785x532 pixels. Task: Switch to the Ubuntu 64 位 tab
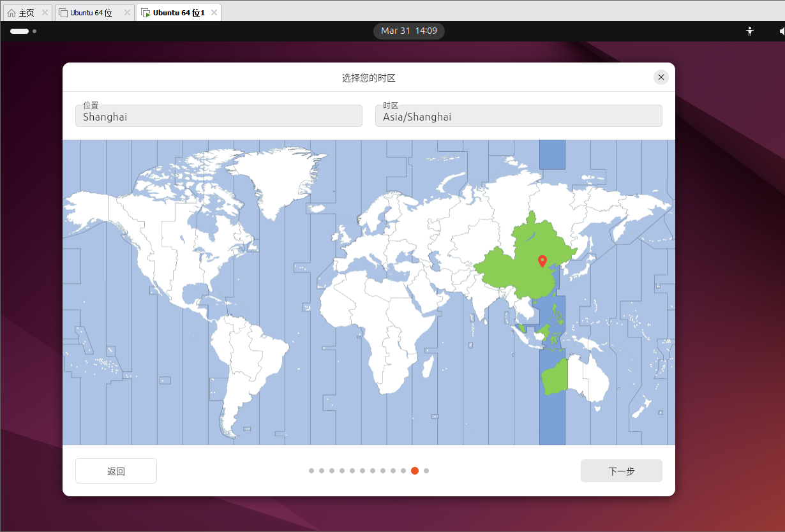pos(94,13)
